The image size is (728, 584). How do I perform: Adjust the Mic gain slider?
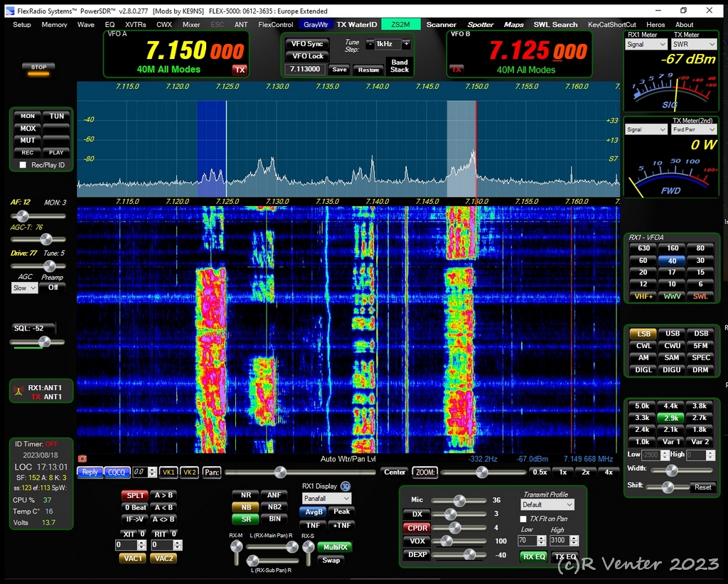point(459,500)
